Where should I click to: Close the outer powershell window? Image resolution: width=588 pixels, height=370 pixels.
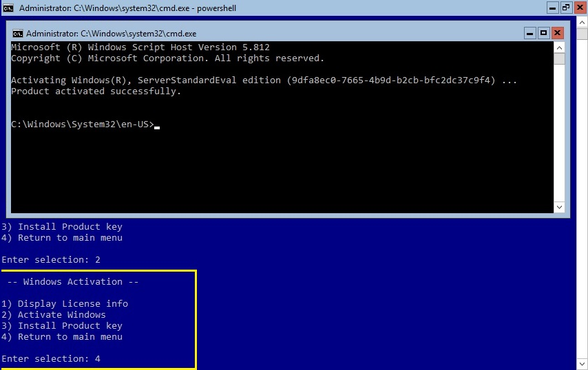coord(580,7)
